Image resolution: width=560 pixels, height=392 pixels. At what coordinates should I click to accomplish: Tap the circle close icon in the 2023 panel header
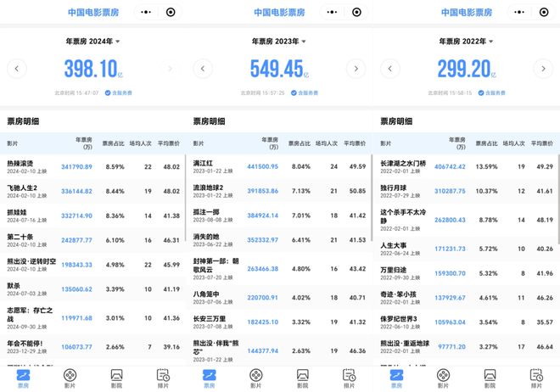coord(358,12)
